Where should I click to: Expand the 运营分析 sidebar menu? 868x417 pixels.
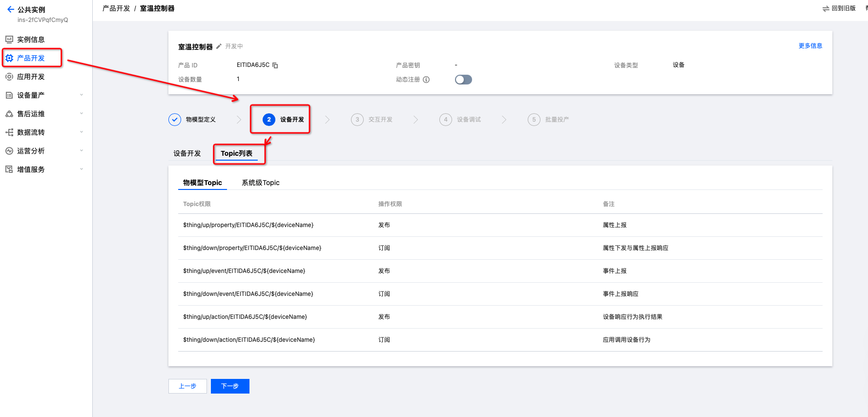[82, 151]
